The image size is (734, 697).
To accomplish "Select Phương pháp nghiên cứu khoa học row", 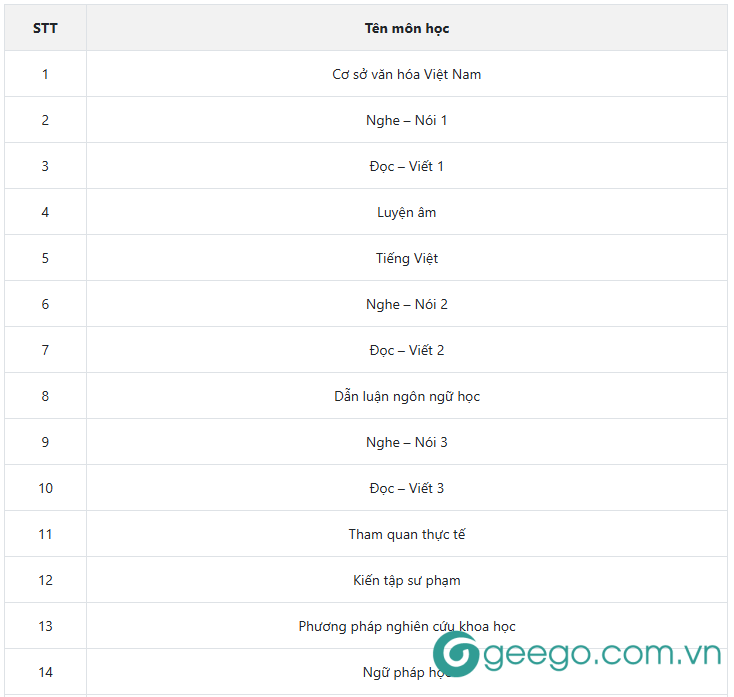I will 407,626.
